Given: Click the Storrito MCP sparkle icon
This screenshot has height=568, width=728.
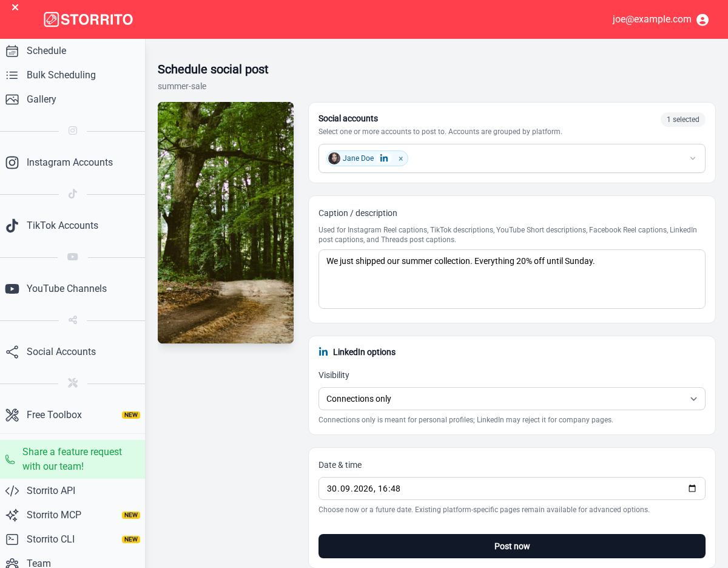Looking at the screenshot, I should (x=12, y=515).
